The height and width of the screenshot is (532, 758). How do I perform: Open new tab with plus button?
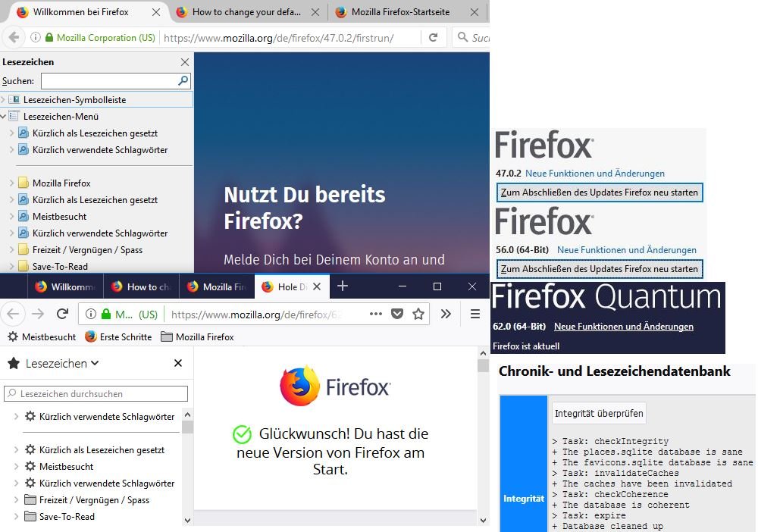coord(343,286)
